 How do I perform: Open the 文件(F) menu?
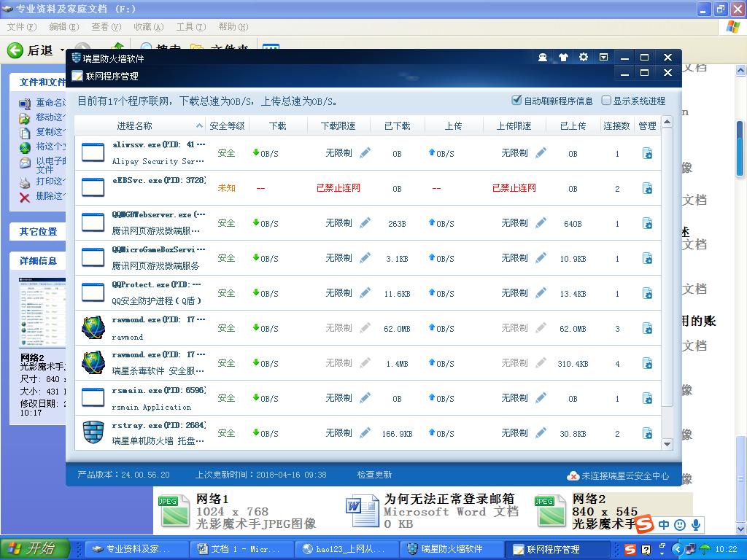pos(21,27)
